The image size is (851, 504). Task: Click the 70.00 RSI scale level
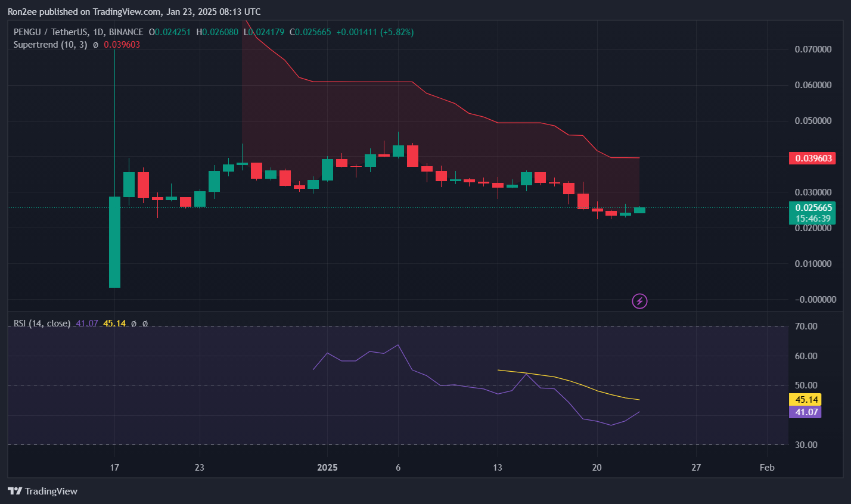(807, 325)
